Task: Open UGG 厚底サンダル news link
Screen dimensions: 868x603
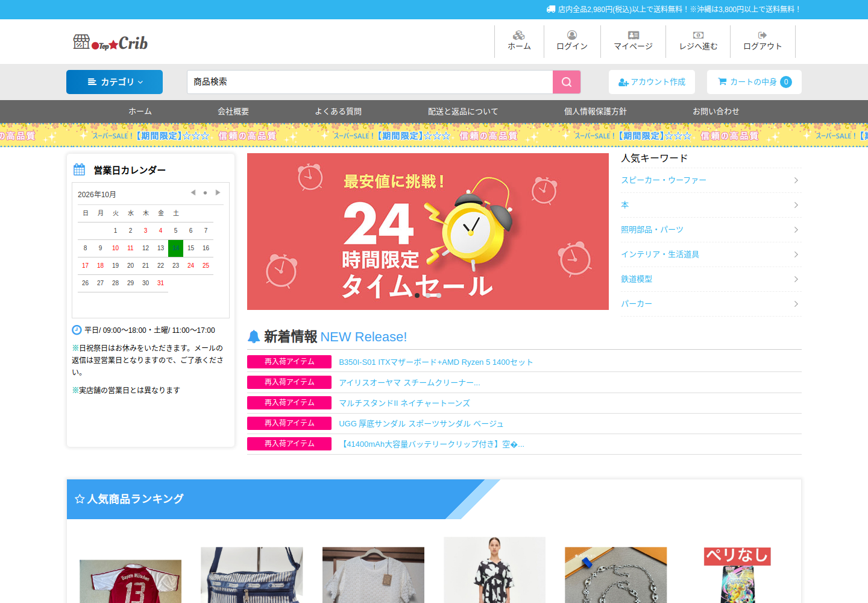Action: (x=421, y=423)
